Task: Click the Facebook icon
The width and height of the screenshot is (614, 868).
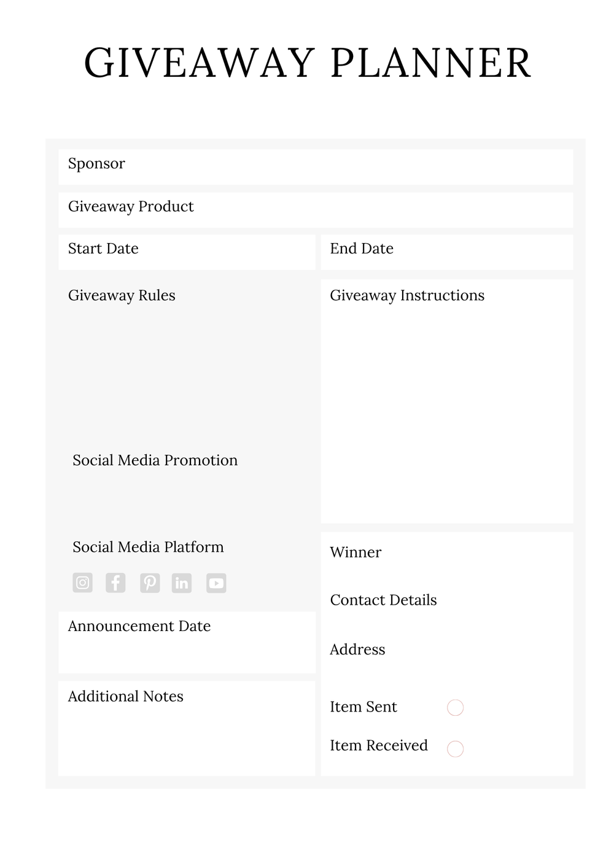Action: 115,583
